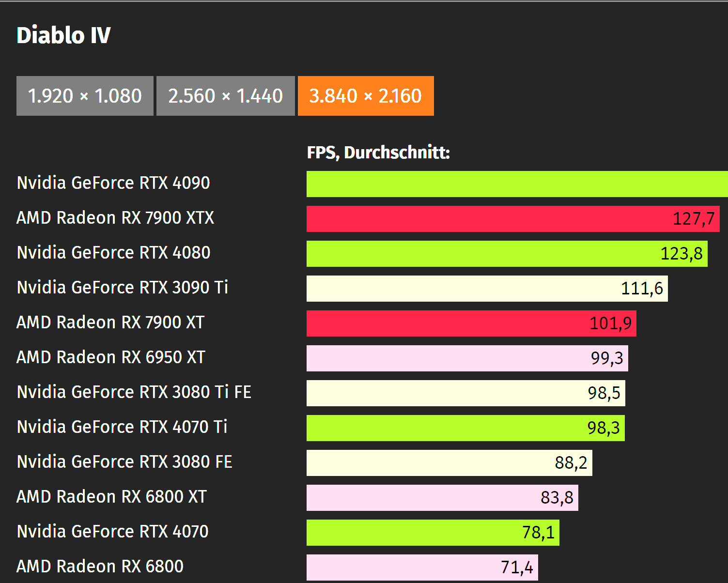Click the Nvidia GeForce RTX 3080 FE label
The height and width of the screenshot is (583, 728).
click(124, 462)
